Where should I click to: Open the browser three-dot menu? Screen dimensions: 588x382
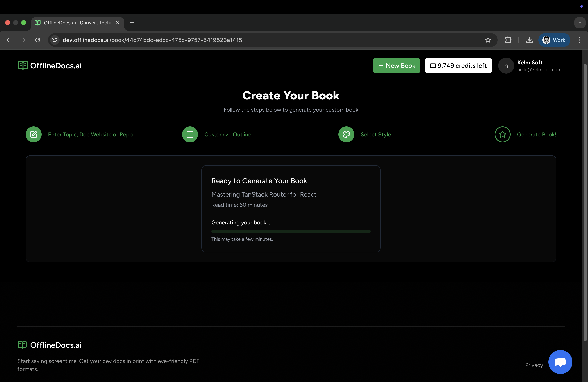pyautogui.click(x=579, y=40)
